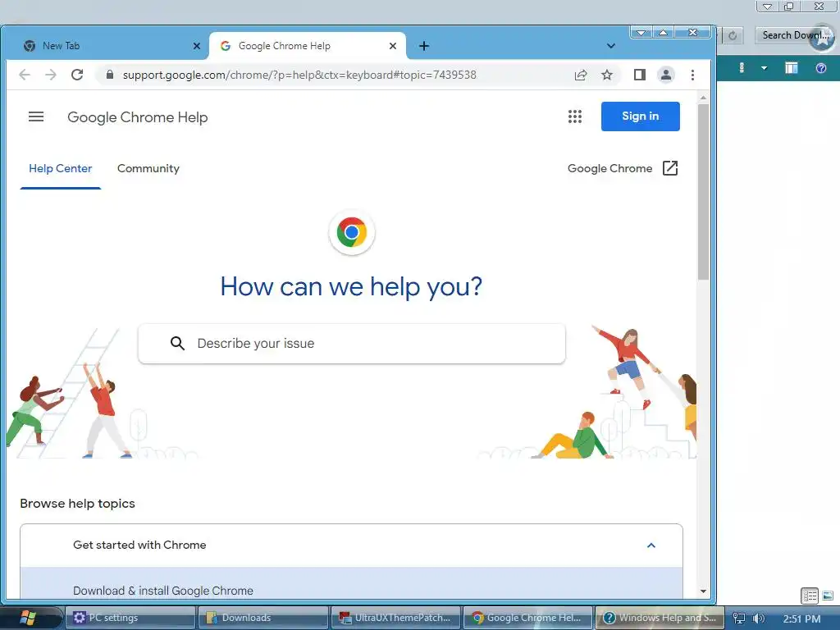Close the New Tab tab
Viewport: 840px width, 630px height.
[197, 46]
